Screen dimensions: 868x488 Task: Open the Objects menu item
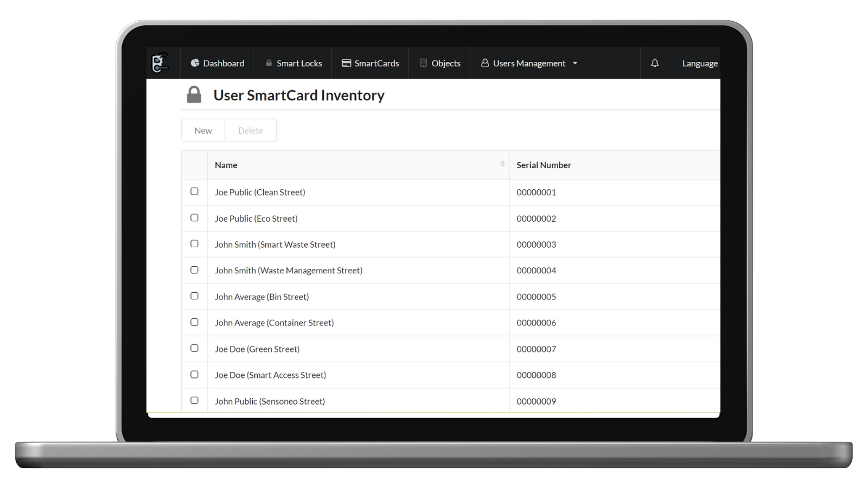click(x=440, y=63)
